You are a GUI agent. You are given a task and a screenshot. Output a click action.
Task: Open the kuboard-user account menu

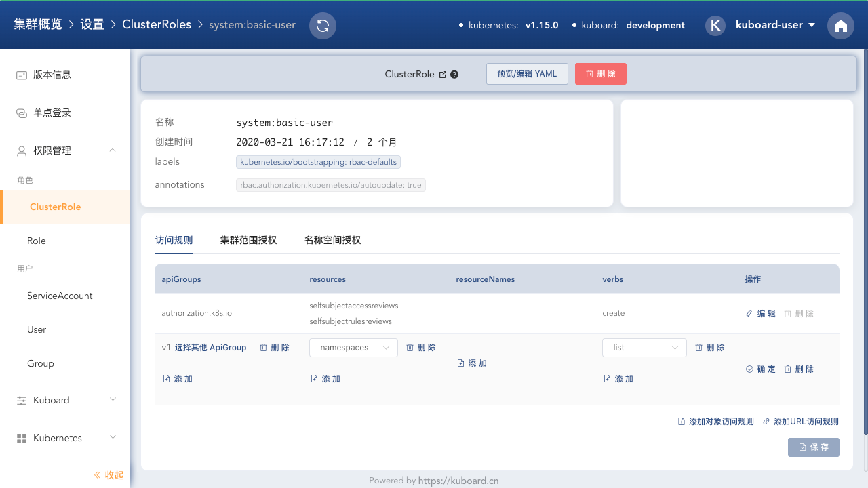(775, 25)
